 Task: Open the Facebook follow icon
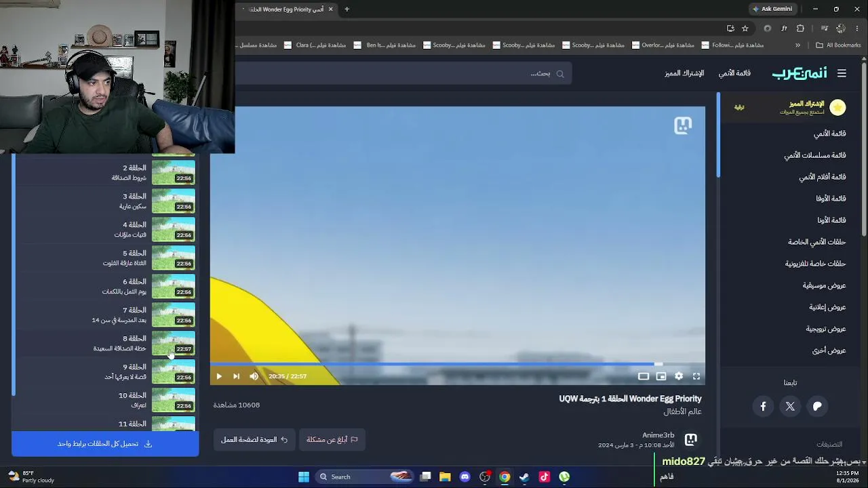763,406
